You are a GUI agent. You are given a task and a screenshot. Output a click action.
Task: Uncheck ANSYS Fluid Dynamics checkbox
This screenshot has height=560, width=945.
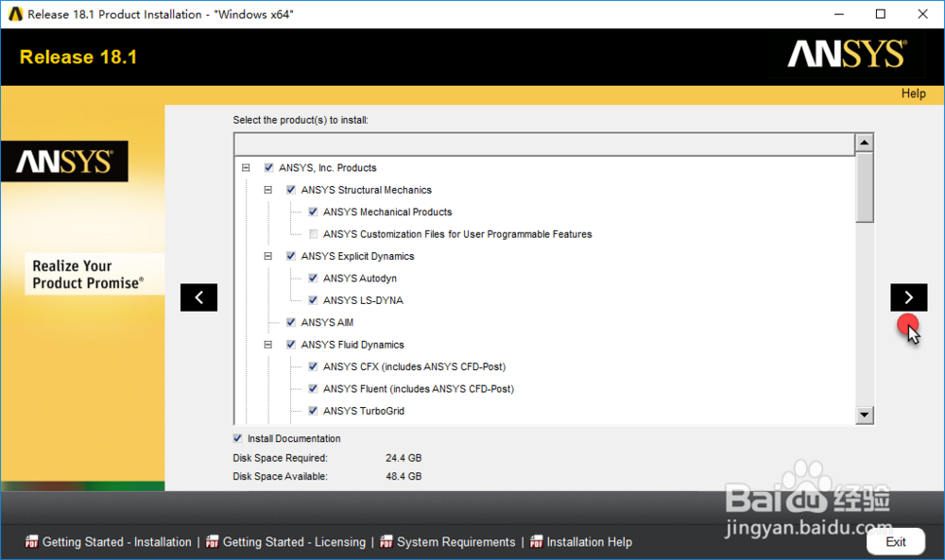(x=291, y=345)
